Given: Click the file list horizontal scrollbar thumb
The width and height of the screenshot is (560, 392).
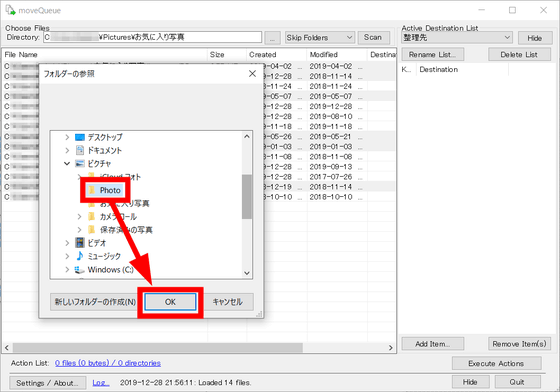Looking at the screenshot, I should (x=158, y=347).
